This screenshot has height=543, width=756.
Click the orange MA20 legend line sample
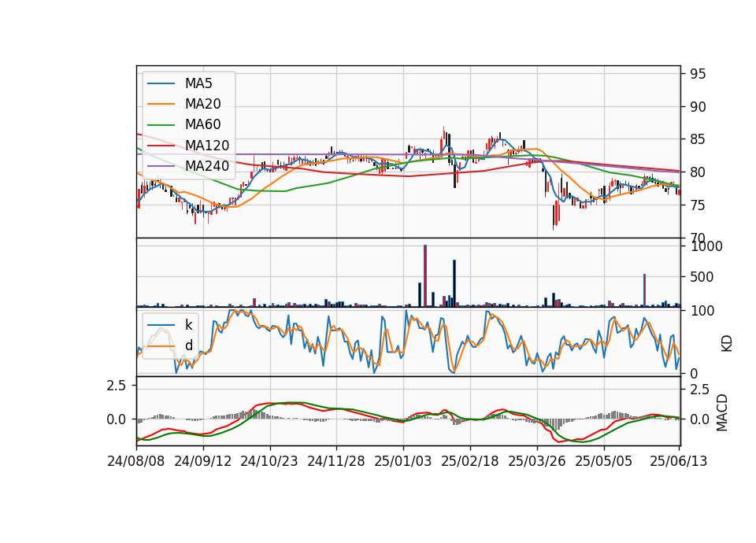(161, 104)
